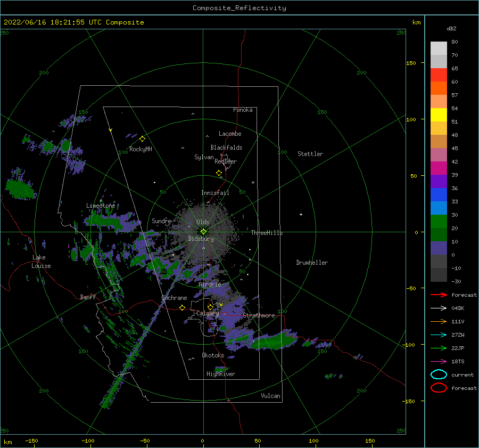
Task: Click the yellow diamond marker near Cochrane
Action: click(183, 308)
